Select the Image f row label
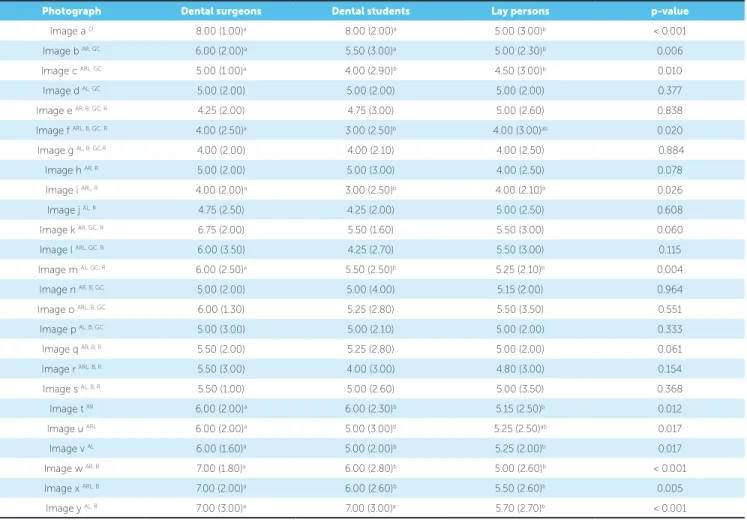Image resolution: width=747 pixels, height=520 pixels. tap(71, 130)
